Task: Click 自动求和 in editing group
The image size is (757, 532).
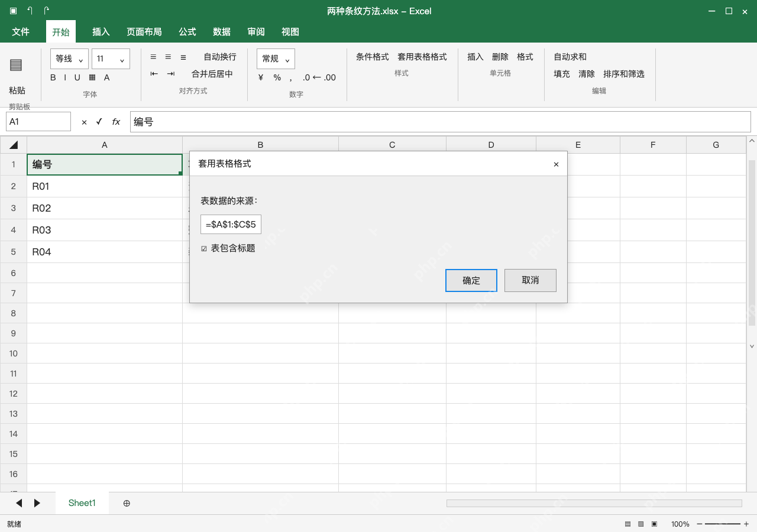Action: (x=570, y=57)
